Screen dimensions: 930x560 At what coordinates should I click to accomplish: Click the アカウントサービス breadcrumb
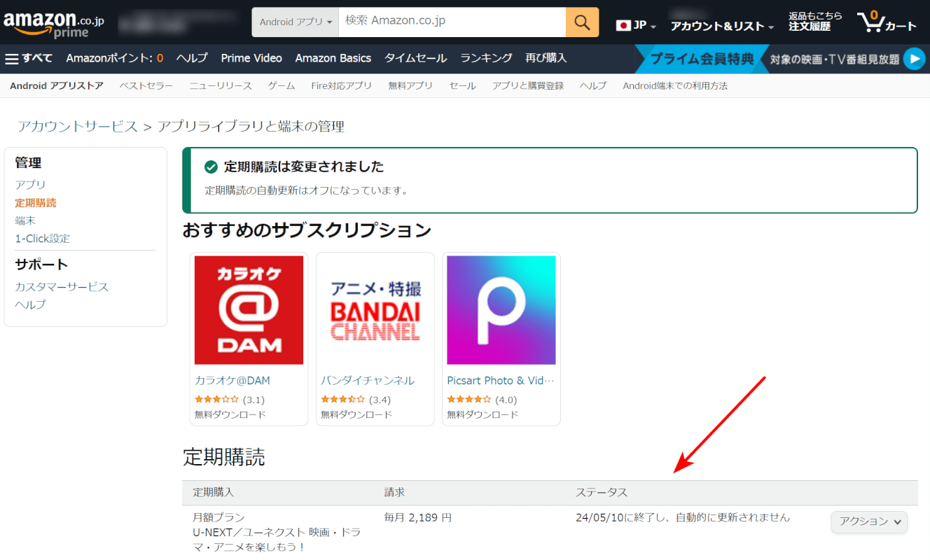78,127
